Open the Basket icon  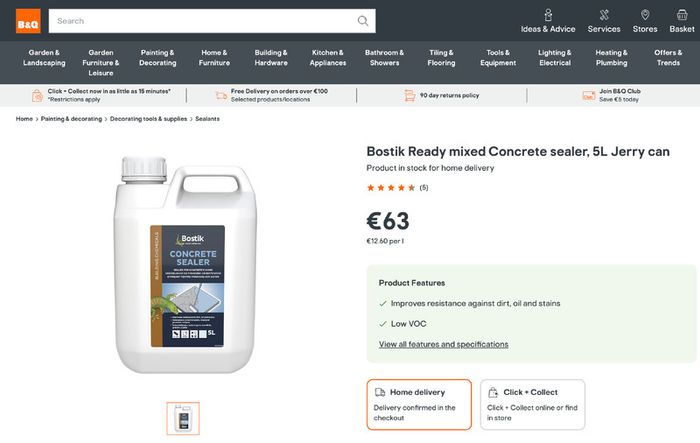682,15
